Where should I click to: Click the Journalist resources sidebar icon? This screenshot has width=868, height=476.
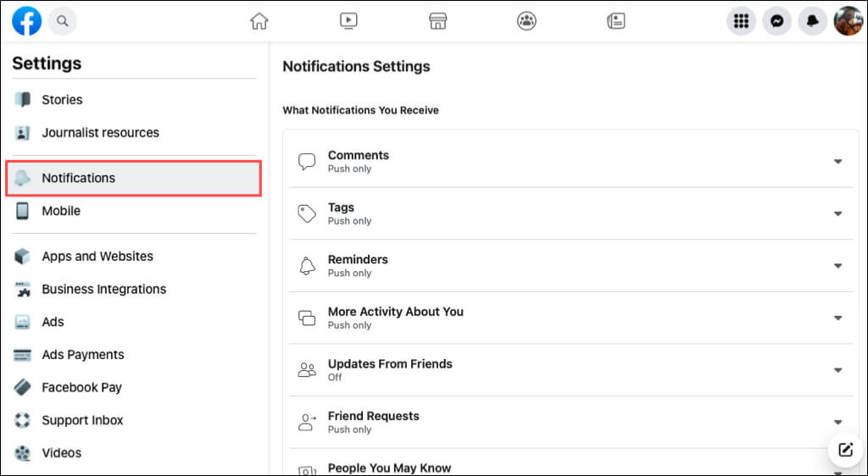click(x=22, y=133)
